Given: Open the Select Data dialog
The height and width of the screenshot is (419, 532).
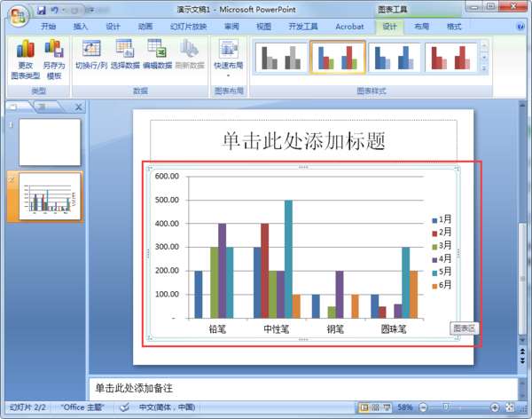Looking at the screenshot, I should pos(125,54).
